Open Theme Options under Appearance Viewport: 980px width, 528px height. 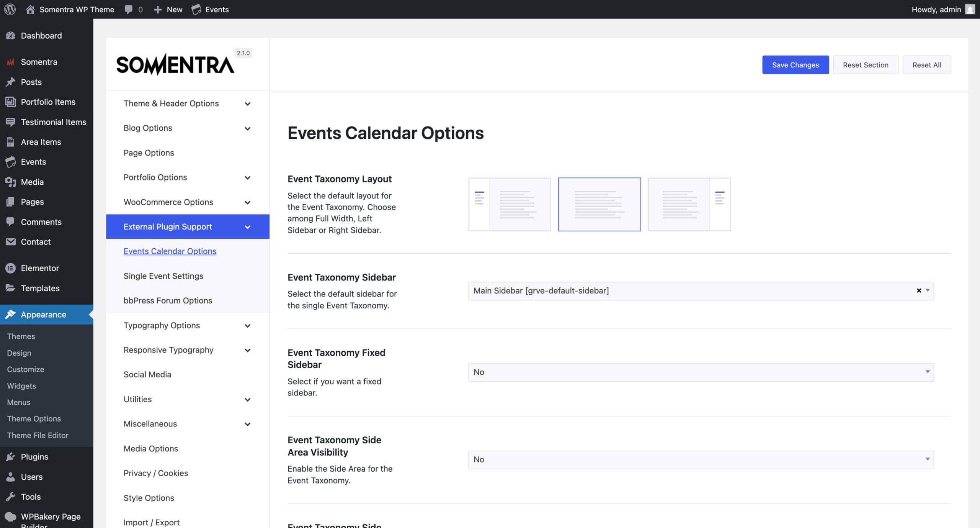coord(34,419)
